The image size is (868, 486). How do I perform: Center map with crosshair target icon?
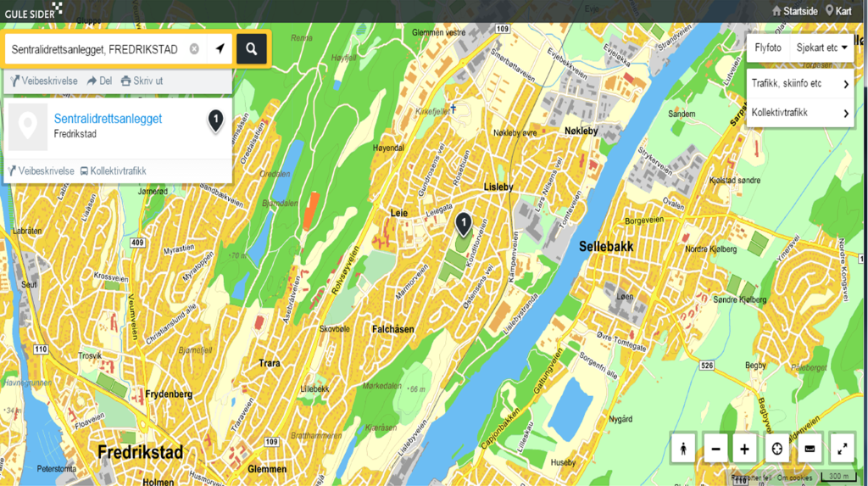(776, 449)
